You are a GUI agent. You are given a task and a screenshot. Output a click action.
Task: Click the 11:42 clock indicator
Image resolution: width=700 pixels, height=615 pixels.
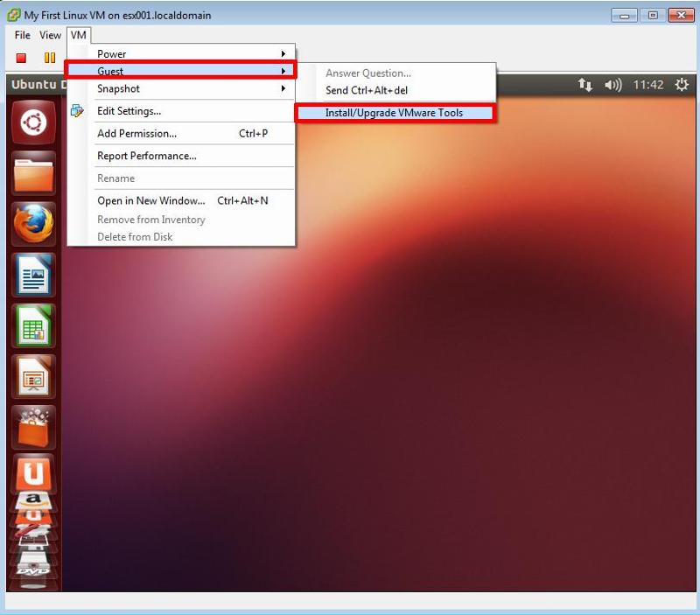pos(647,85)
